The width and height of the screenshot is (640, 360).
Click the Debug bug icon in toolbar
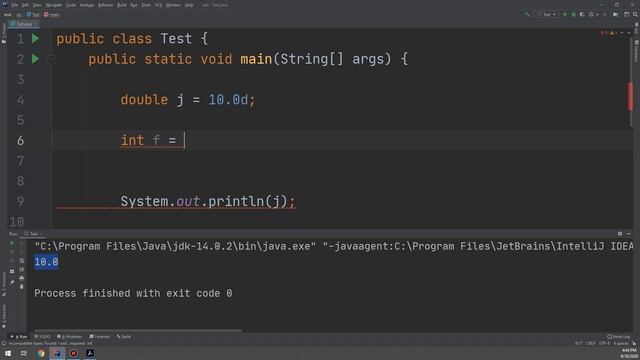[573, 14]
